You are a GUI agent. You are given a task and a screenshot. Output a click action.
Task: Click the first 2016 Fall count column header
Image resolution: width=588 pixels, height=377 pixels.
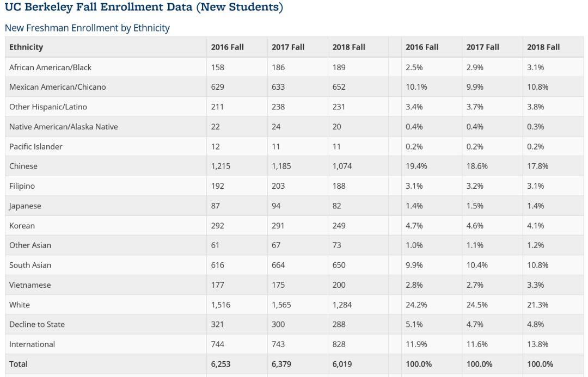coord(227,47)
